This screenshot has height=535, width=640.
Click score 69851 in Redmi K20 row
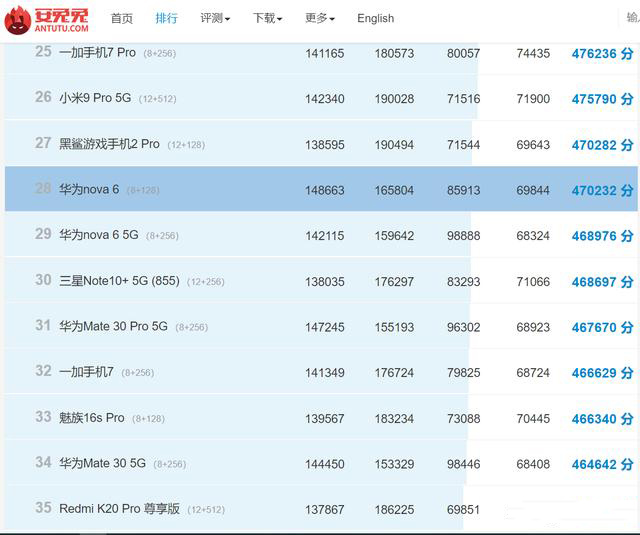463,510
